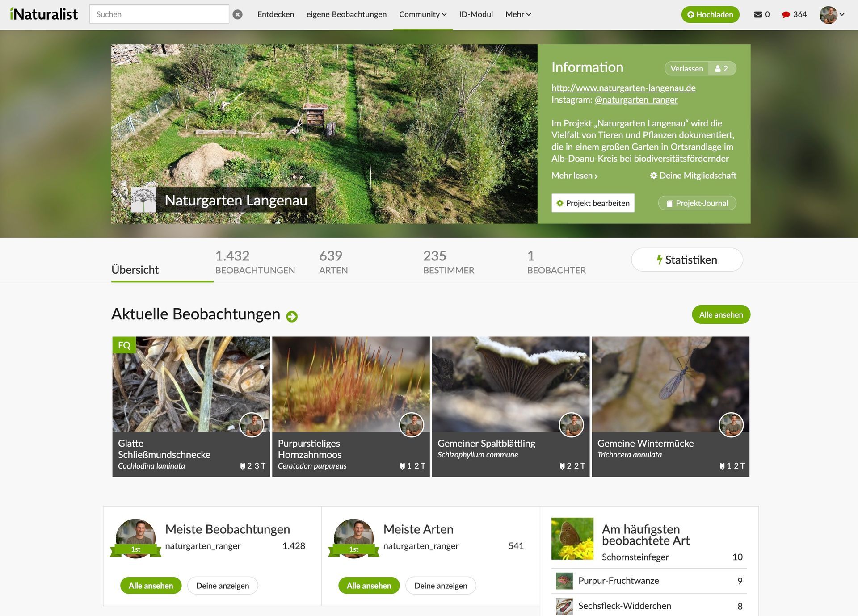The height and width of the screenshot is (616, 858).
Task: Open Deine Mitgliedschaft gear settings
Action: click(693, 176)
